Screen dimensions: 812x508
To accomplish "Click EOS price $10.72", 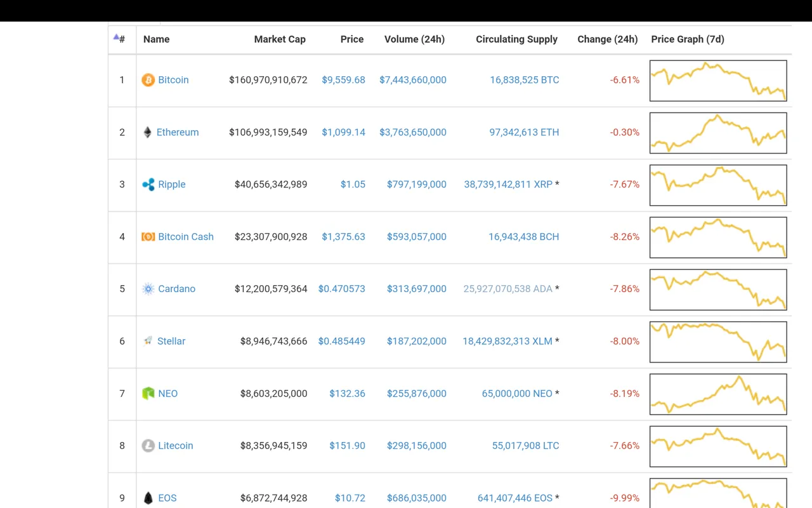I will pyautogui.click(x=350, y=498).
